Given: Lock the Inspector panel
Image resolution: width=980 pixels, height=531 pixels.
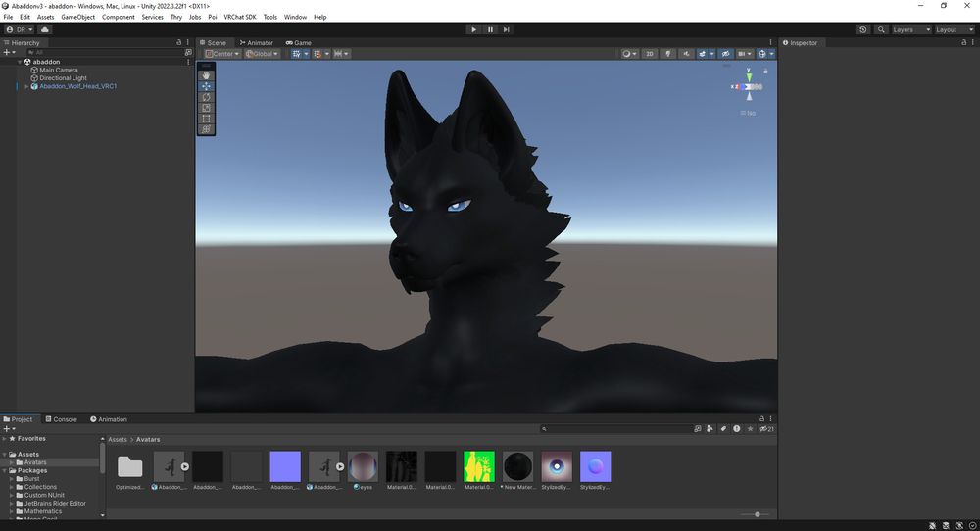Looking at the screenshot, I should pos(963,42).
